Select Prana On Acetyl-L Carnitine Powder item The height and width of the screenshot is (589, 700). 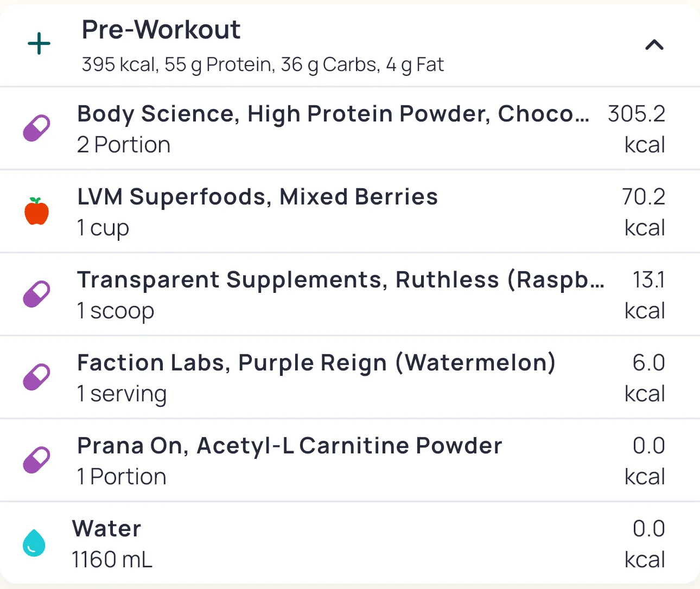tap(289, 446)
